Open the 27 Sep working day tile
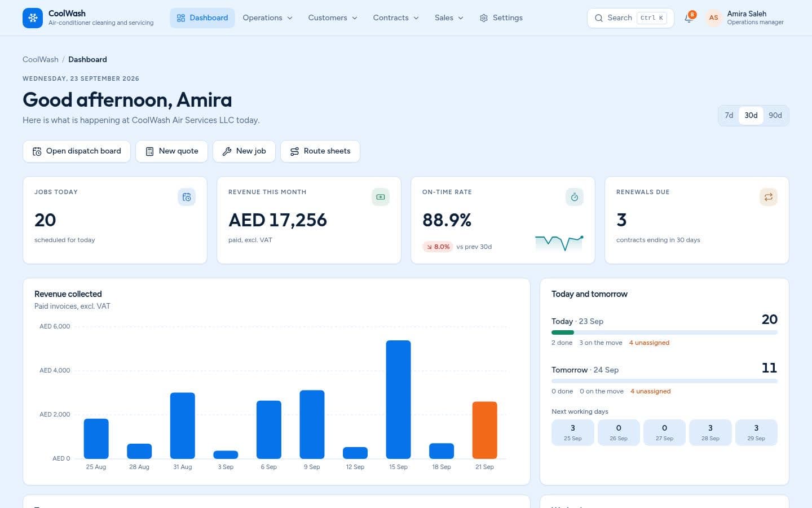This screenshot has height=508, width=812. click(664, 432)
